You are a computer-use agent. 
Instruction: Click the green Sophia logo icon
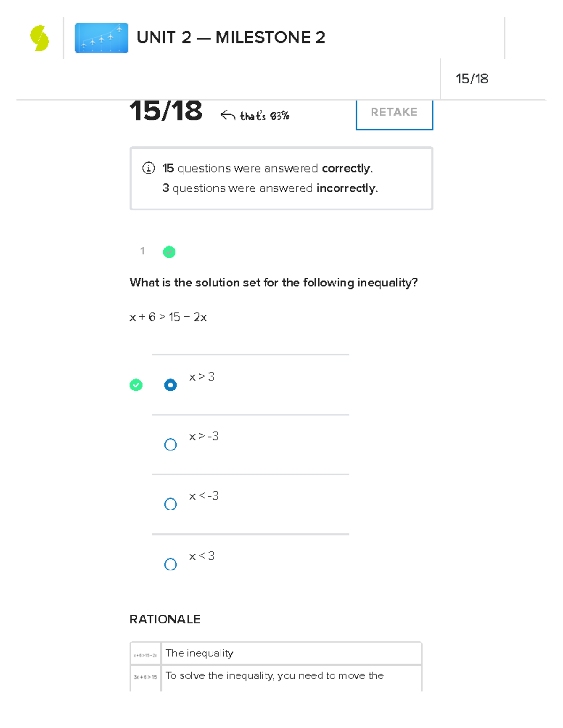[39, 38]
